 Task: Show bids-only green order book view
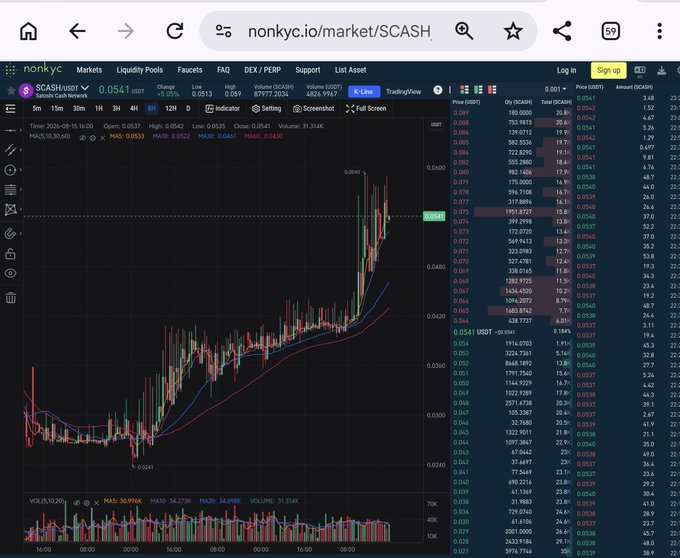coord(478,90)
